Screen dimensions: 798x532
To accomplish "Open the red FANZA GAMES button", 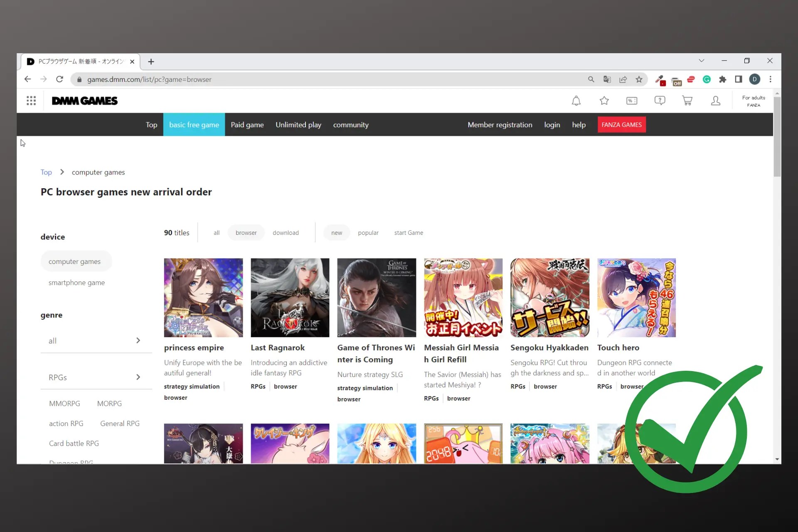I will 621,125.
